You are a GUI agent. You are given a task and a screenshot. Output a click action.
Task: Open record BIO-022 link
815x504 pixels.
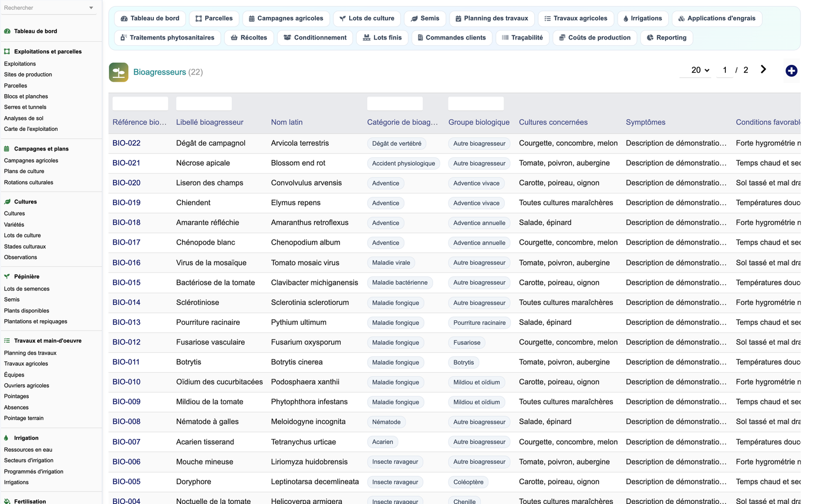[126, 143]
